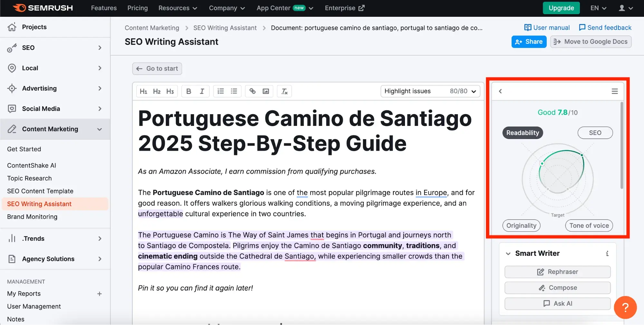644x325 pixels.
Task: Select the Readability metric
Action: (x=523, y=133)
